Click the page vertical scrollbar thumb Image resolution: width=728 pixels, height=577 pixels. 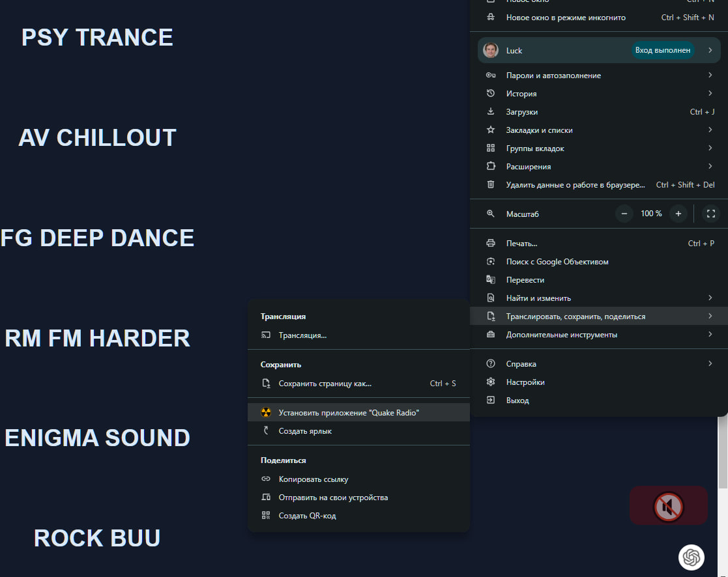[x=723, y=452]
